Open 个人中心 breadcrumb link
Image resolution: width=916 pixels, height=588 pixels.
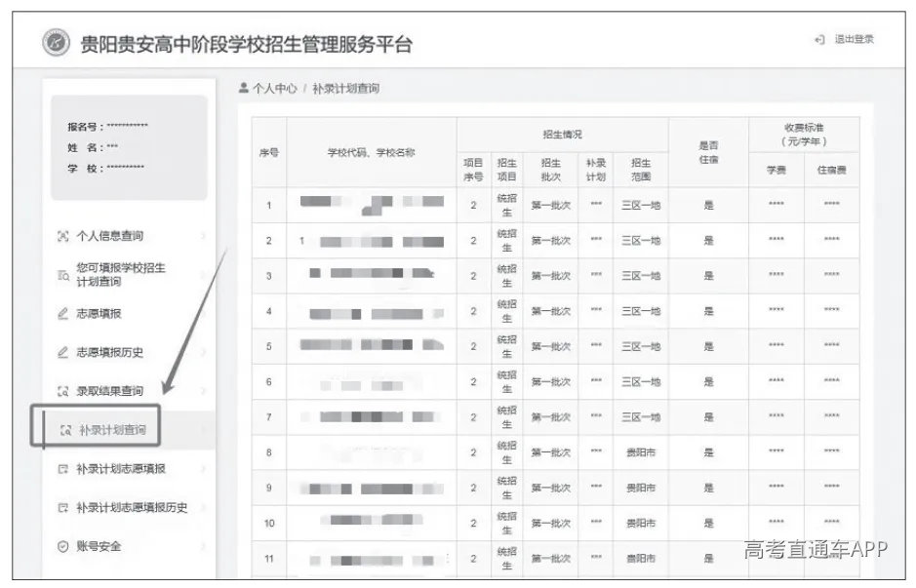click(274, 88)
